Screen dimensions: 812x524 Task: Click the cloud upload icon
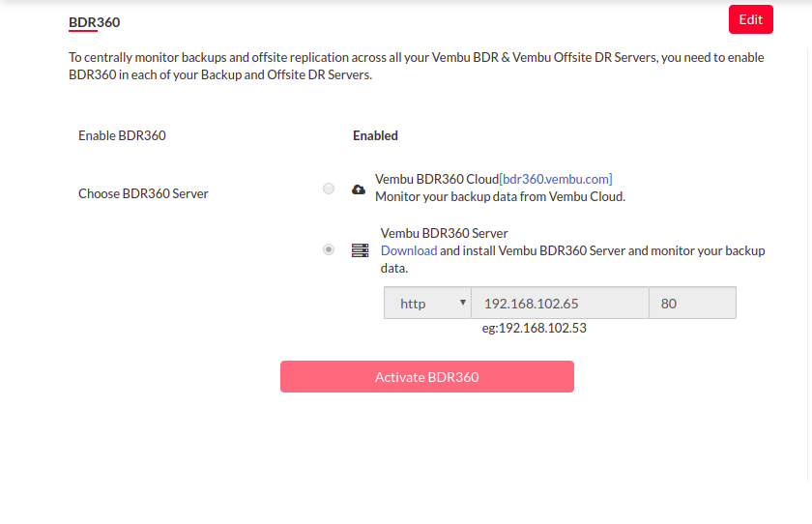tap(359, 189)
